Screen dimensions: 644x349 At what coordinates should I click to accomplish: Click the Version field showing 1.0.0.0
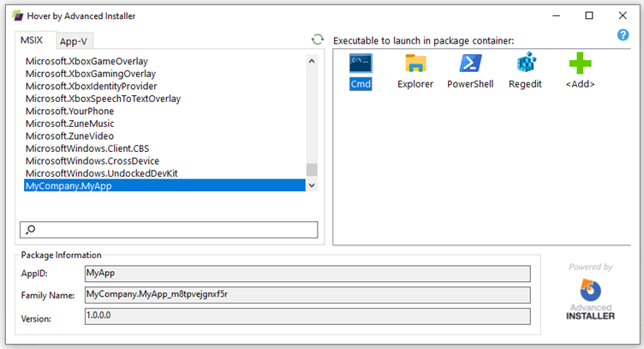(307, 316)
